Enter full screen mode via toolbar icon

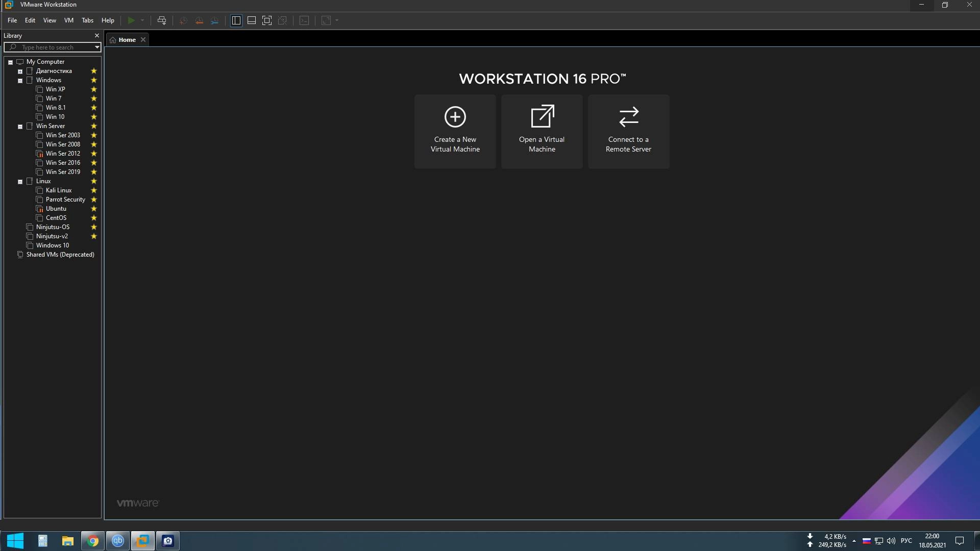click(x=267, y=20)
